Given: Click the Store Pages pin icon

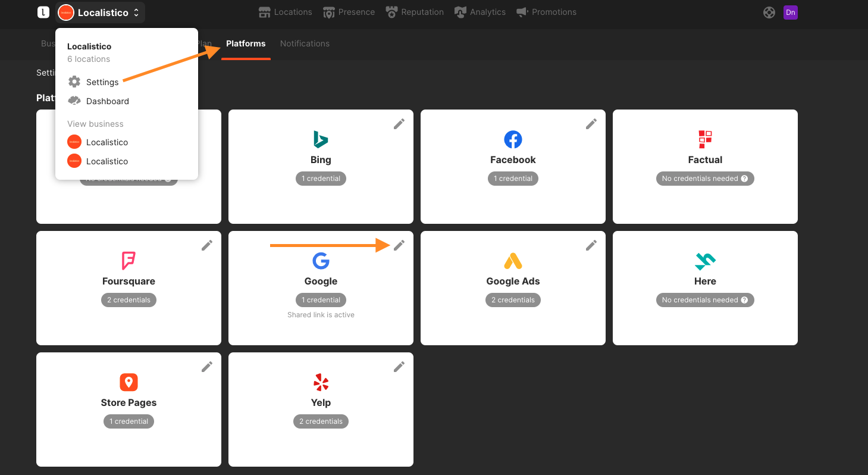Looking at the screenshot, I should coord(129,382).
